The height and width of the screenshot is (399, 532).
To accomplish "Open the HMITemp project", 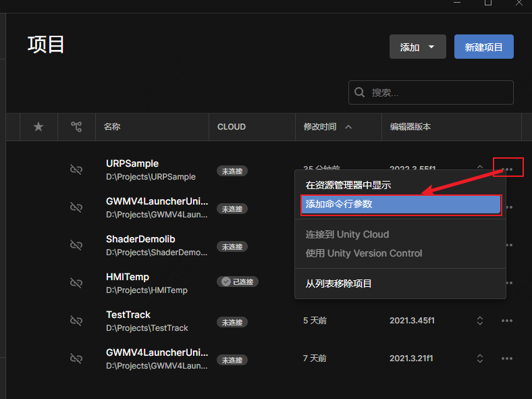I will click(128, 277).
